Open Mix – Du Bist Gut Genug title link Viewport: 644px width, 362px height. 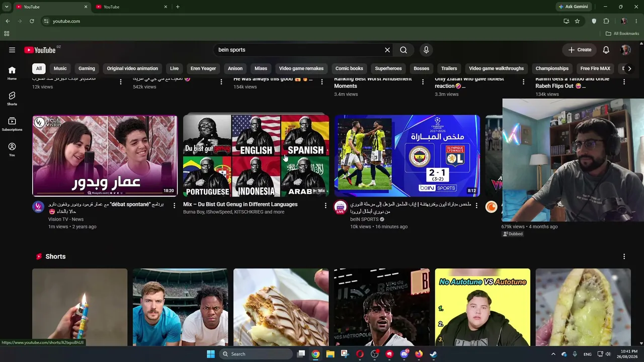240,204
